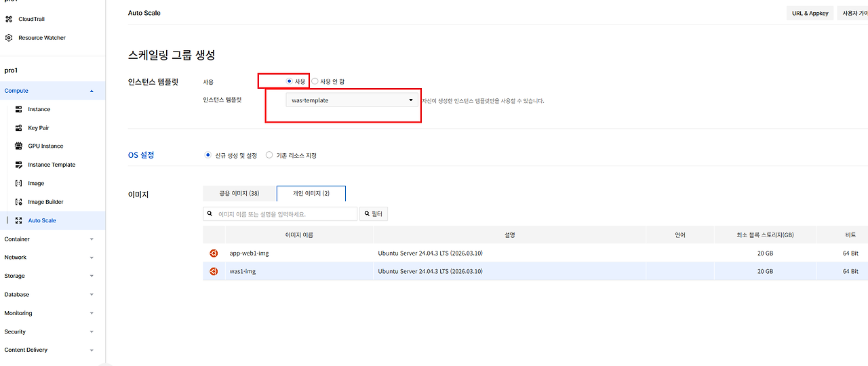Click the Image Builder icon
868x366 pixels.
coord(19,202)
